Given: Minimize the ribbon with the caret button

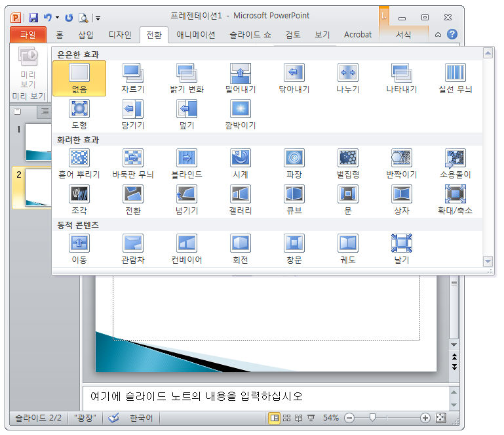Looking at the screenshot, I should 438,34.
